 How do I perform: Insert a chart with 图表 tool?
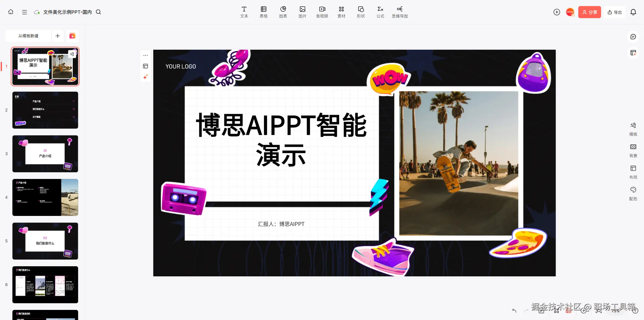[x=283, y=12]
